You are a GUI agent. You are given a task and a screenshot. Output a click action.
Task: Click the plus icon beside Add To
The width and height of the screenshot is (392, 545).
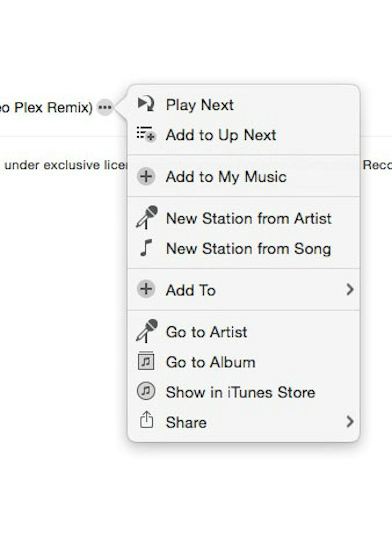146,289
